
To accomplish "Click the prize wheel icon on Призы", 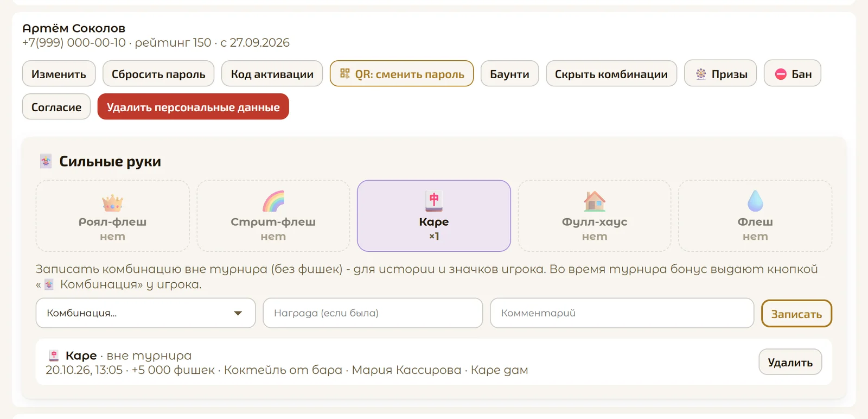I will [x=701, y=74].
